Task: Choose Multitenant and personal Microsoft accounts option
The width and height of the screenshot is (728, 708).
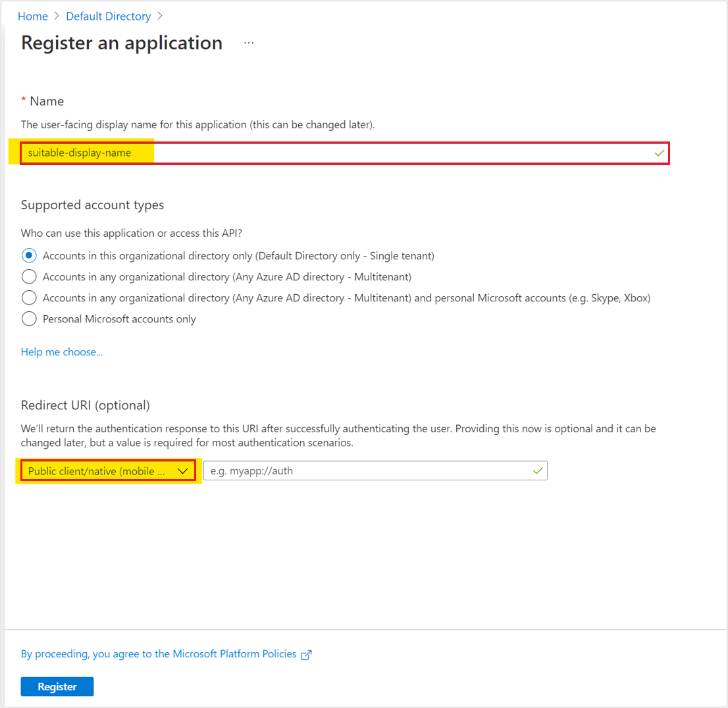Action: pyautogui.click(x=29, y=297)
